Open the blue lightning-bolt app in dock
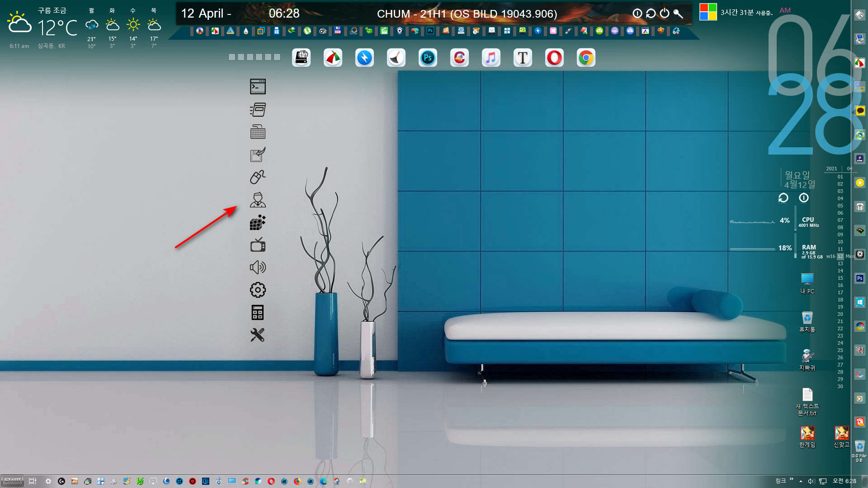Image resolution: width=868 pixels, height=488 pixels. point(364,58)
